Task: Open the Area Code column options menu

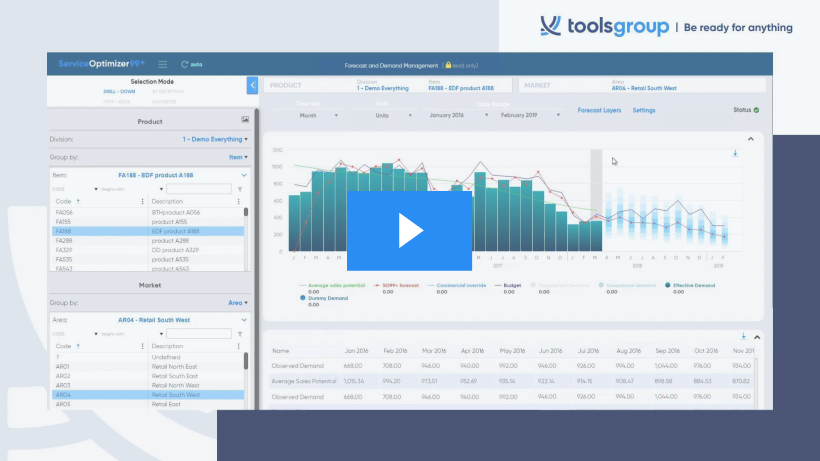Action: (142, 346)
